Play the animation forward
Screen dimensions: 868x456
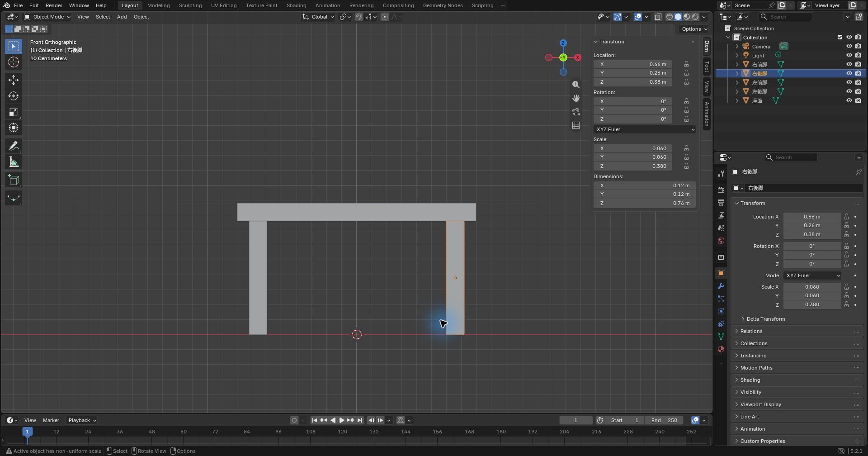[342, 420]
